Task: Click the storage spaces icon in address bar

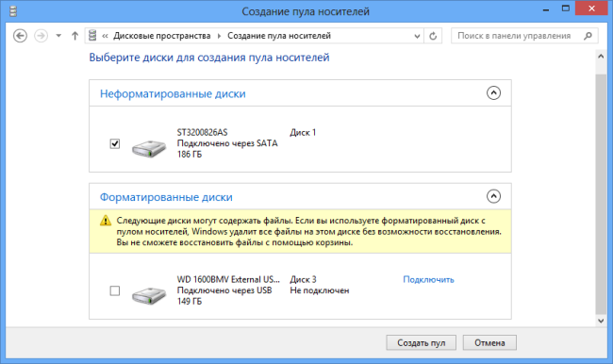Action: click(x=92, y=36)
